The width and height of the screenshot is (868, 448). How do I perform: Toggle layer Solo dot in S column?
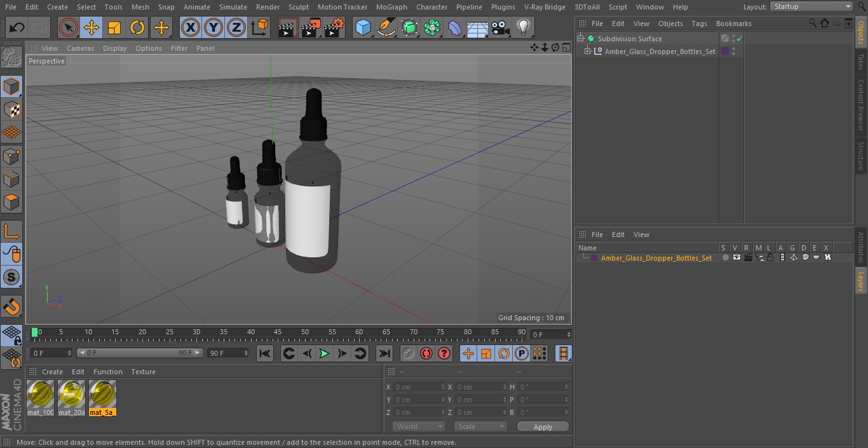[725, 257]
